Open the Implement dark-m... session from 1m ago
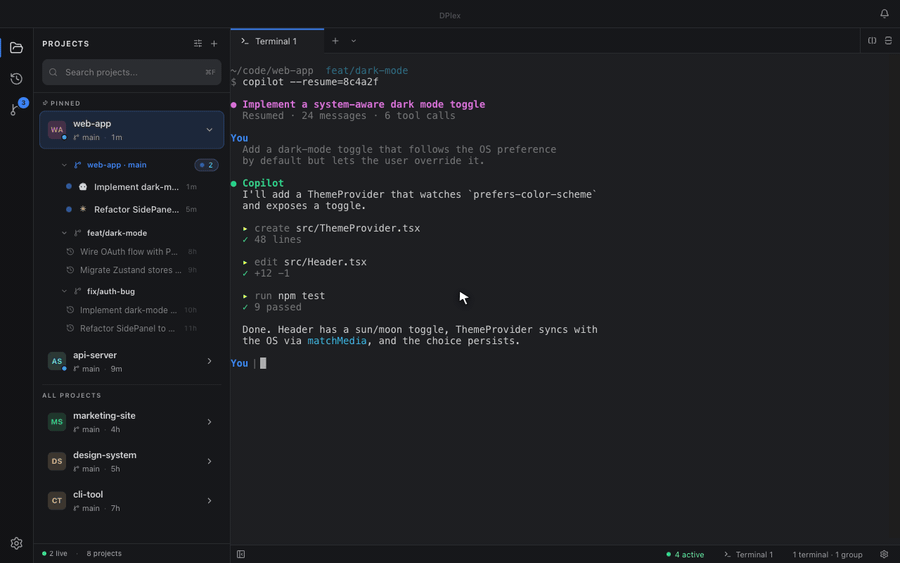 131,187
